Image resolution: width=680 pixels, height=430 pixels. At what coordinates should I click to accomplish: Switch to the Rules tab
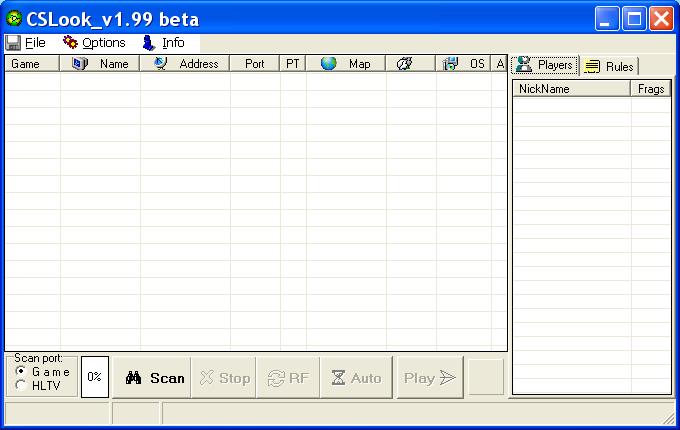click(609, 66)
